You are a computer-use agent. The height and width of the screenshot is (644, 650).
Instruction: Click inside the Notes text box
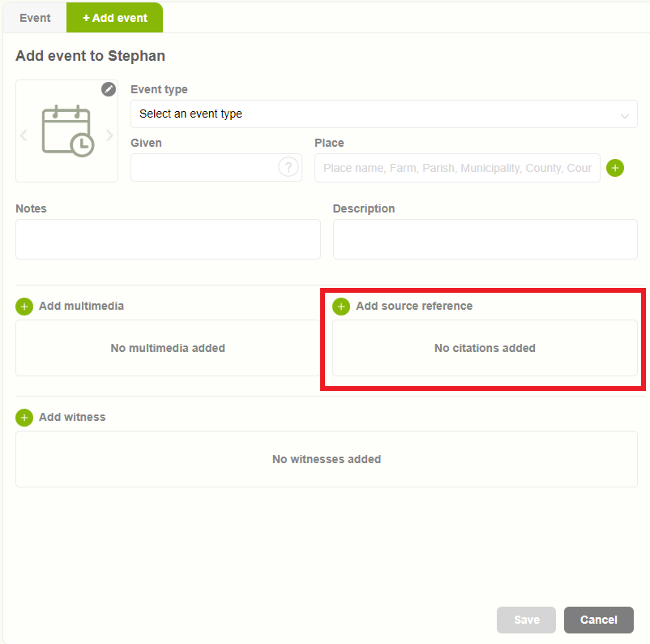pos(168,239)
